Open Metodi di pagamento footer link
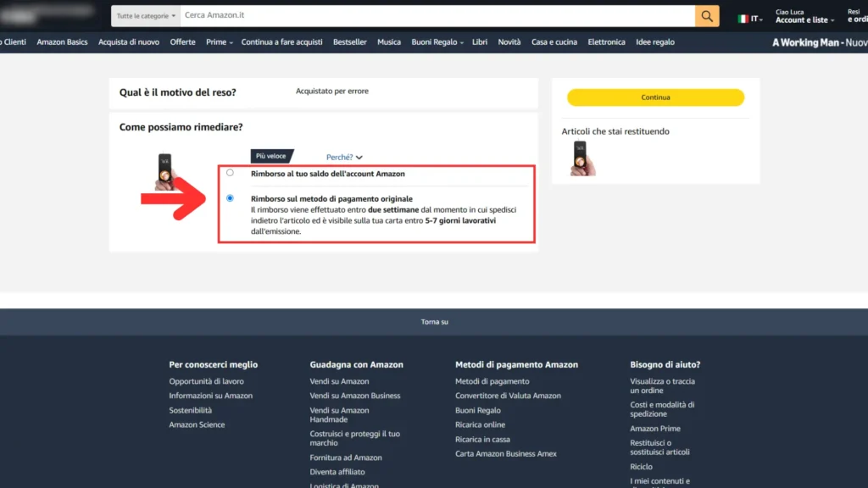The height and width of the screenshot is (488, 868). click(x=492, y=381)
